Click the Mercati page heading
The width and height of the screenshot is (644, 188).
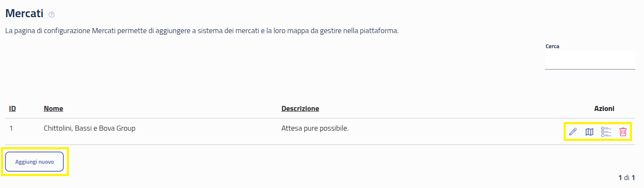coord(24,14)
